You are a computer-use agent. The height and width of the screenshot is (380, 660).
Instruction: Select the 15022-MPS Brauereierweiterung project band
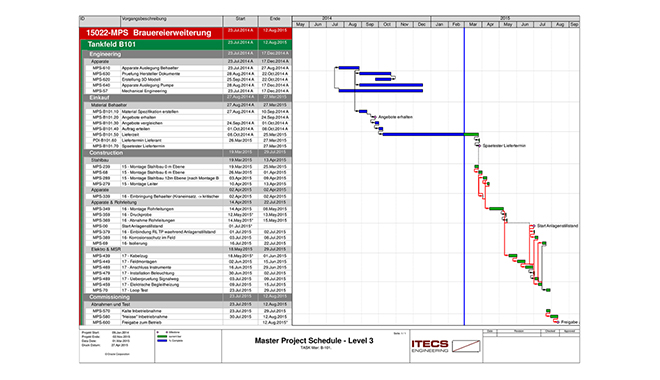click(x=185, y=33)
